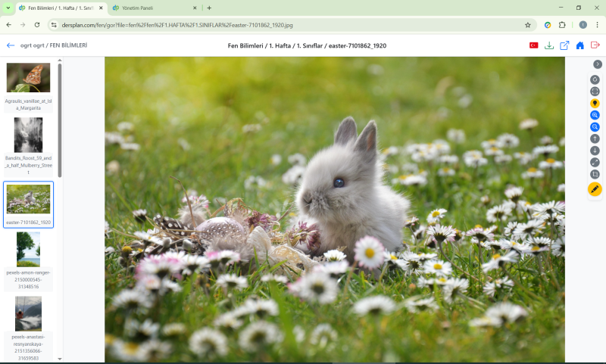Open the yellow pencil drawing tool

click(x=595, y=189)
